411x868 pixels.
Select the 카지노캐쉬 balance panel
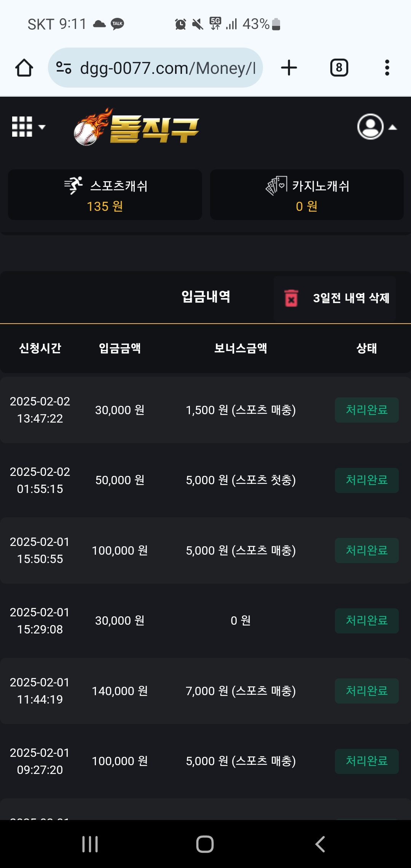(x=307, y=195)
